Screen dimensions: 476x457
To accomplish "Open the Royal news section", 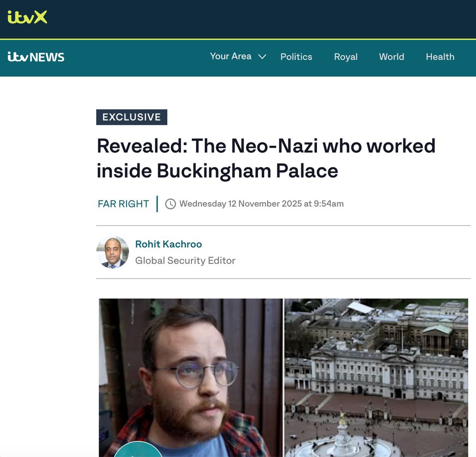I will click(x=346, y=57).
